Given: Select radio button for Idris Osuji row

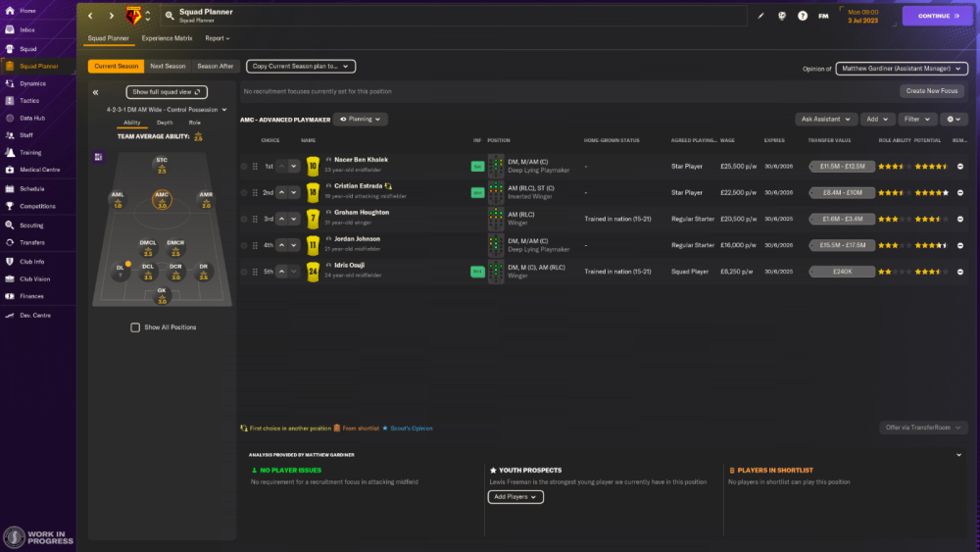Looking at the screenshot, I should pyautogui.click(x=244, y=272).
